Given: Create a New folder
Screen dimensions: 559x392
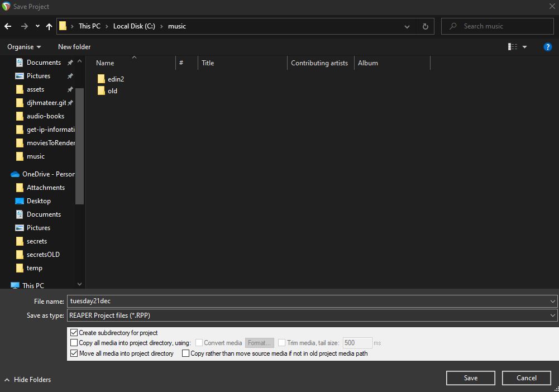Looking at the screenshot, I should click(x=74, y=47).
